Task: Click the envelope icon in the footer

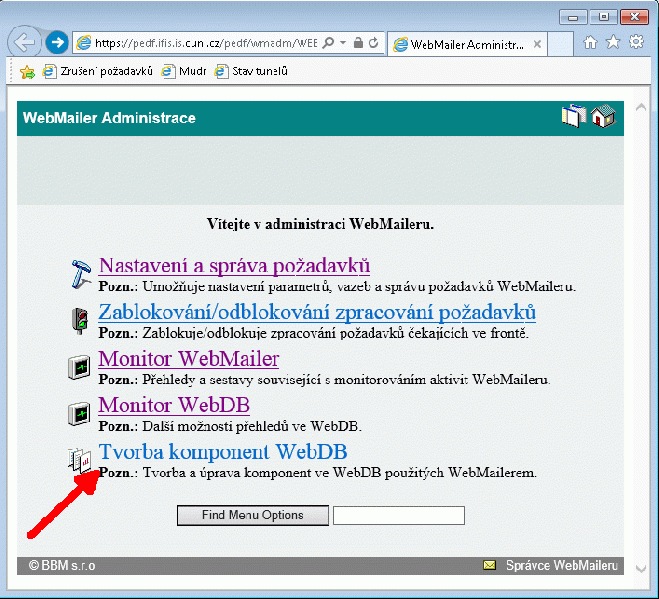Action: coord(489,565)
